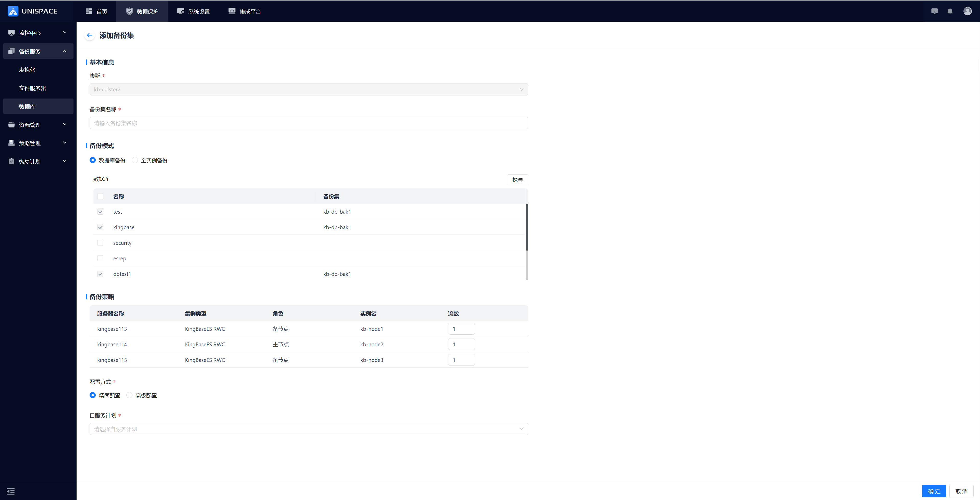Click the 确定 confirm button

tap(934, 491)
